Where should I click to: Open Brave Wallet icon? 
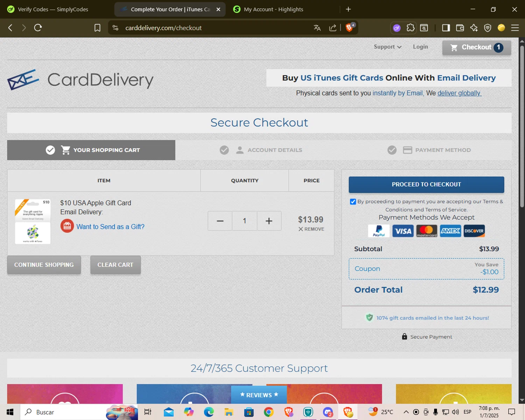460,28
